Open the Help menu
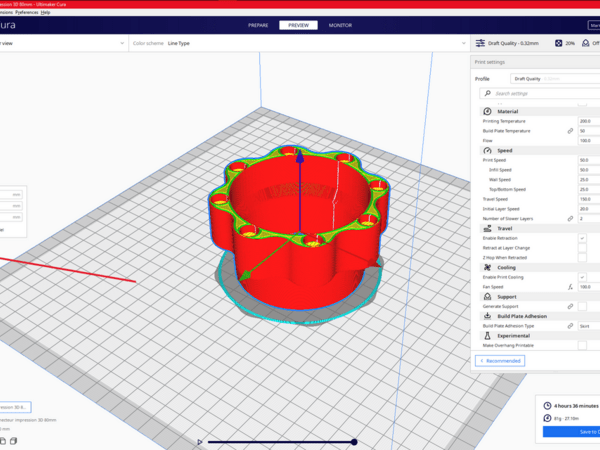Image resolution: width=600 pixels, height=450 pixels. (x=45, y=12)
